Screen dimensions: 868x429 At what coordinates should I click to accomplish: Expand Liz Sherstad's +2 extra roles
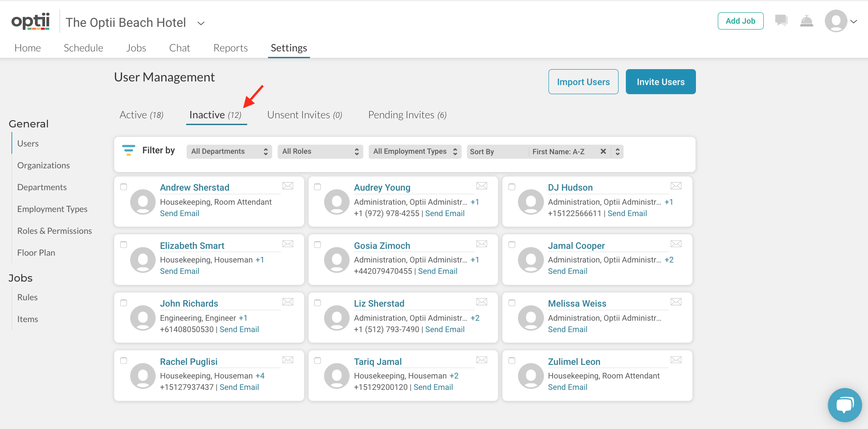coord(475,318)
